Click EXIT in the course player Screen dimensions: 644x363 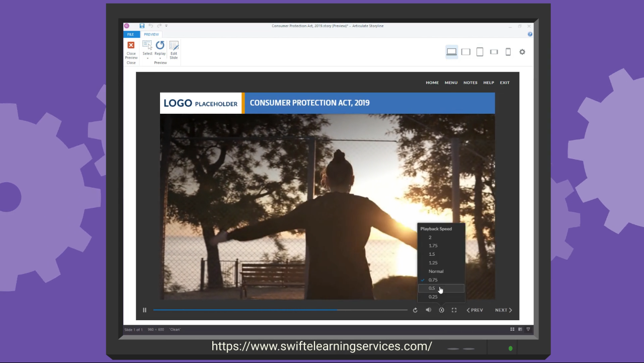(505, 83)
